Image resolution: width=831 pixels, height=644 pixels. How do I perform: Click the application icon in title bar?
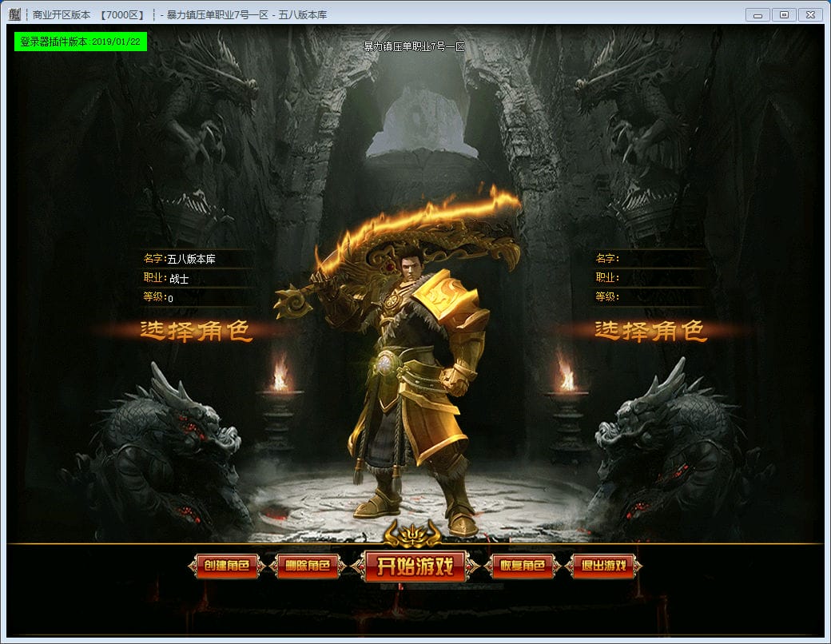pos(14,15)
